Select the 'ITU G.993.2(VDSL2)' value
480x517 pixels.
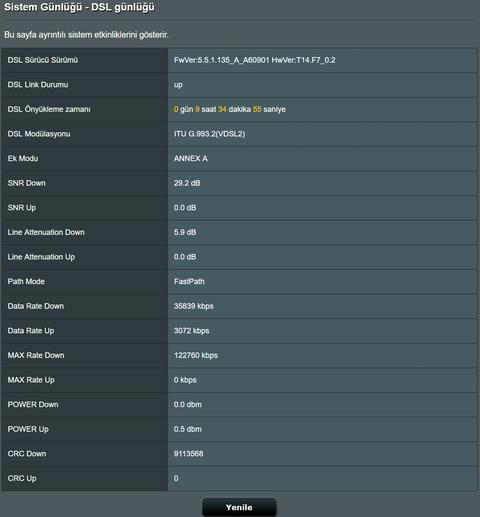click(x=209, y=134)
